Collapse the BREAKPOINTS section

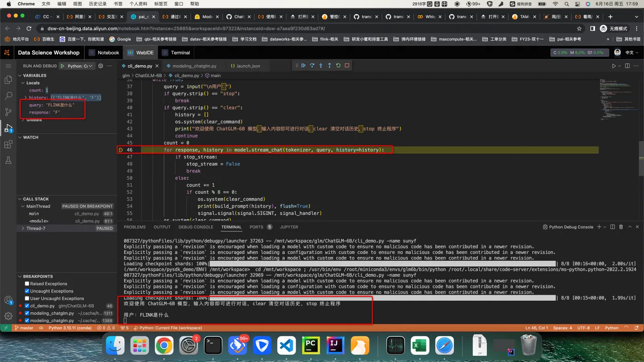coord(20,277)
